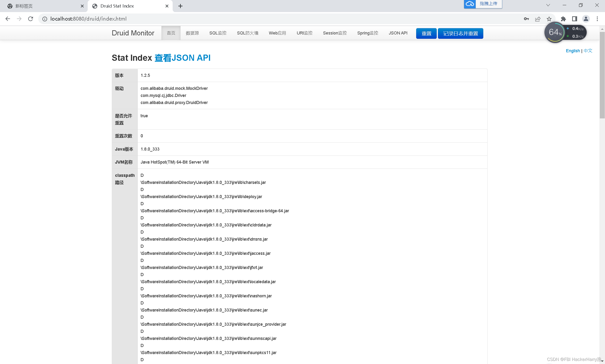
Task: Click the browser forward arrow
Action: coord(19,19)
